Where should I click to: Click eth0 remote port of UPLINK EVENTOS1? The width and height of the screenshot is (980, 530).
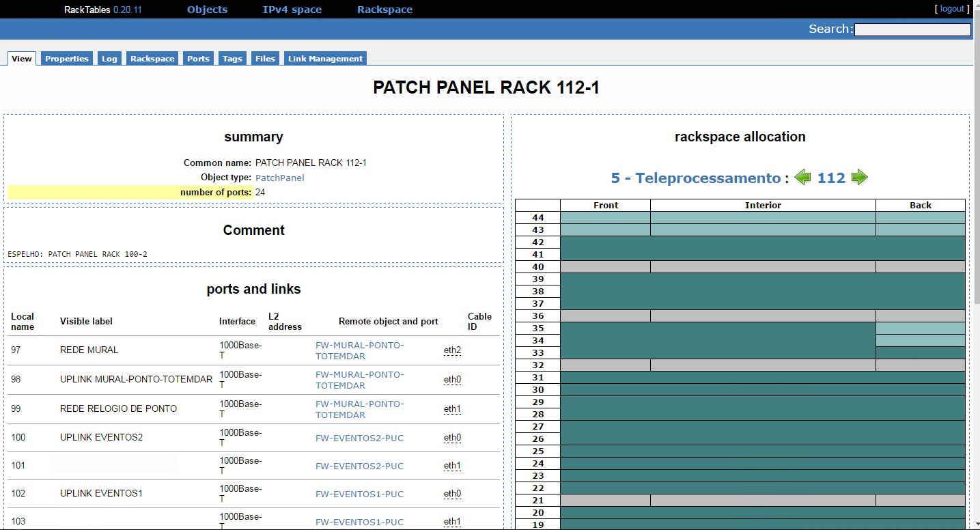[x=452, y=494]
